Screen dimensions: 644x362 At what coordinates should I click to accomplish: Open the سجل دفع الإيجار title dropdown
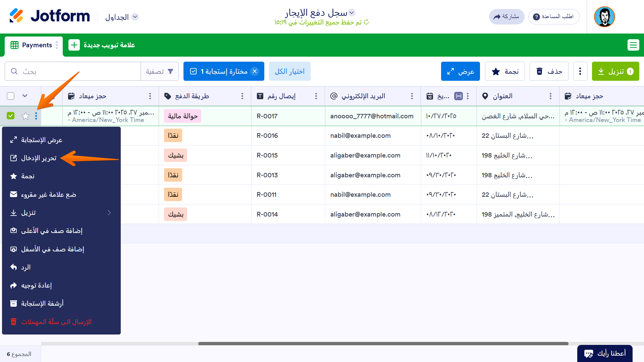[x=352, y=12]
